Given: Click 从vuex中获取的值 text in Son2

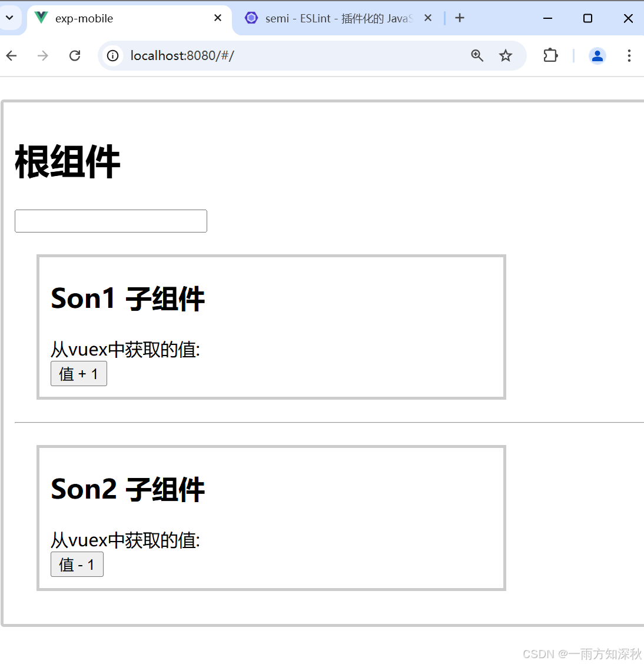Looking at the screenshot, I should point(125,540).
